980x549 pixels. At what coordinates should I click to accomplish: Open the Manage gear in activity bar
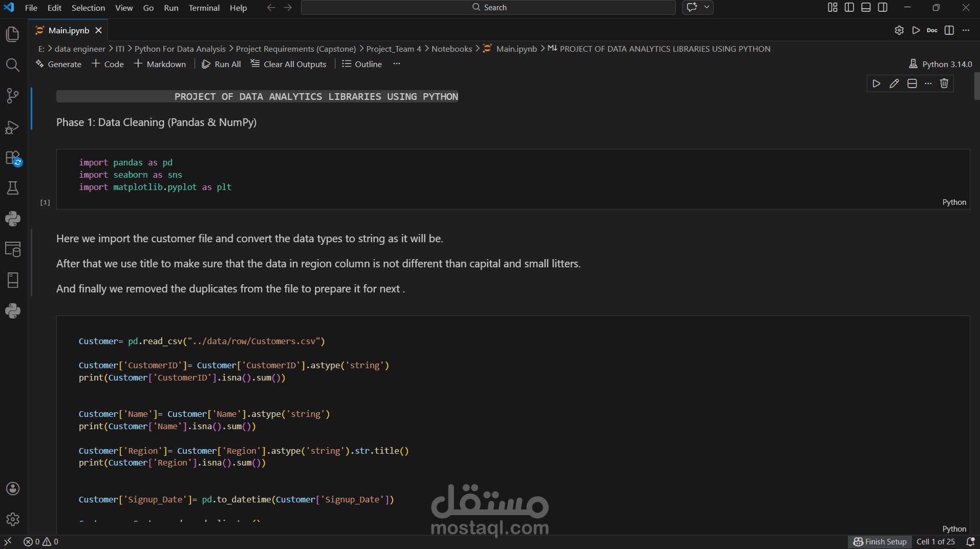click(13, 519)
